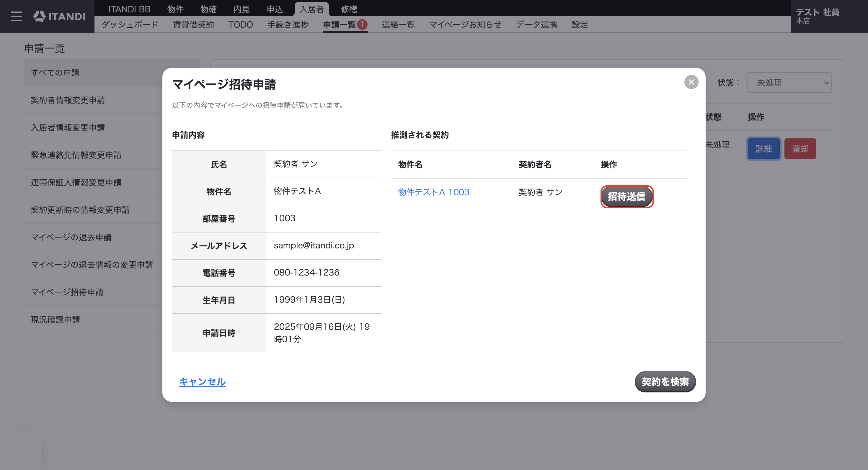Click the 契約を検索 button
This screenshot has width=868, height=470.
pyautogui.click(x=665, y=381)
